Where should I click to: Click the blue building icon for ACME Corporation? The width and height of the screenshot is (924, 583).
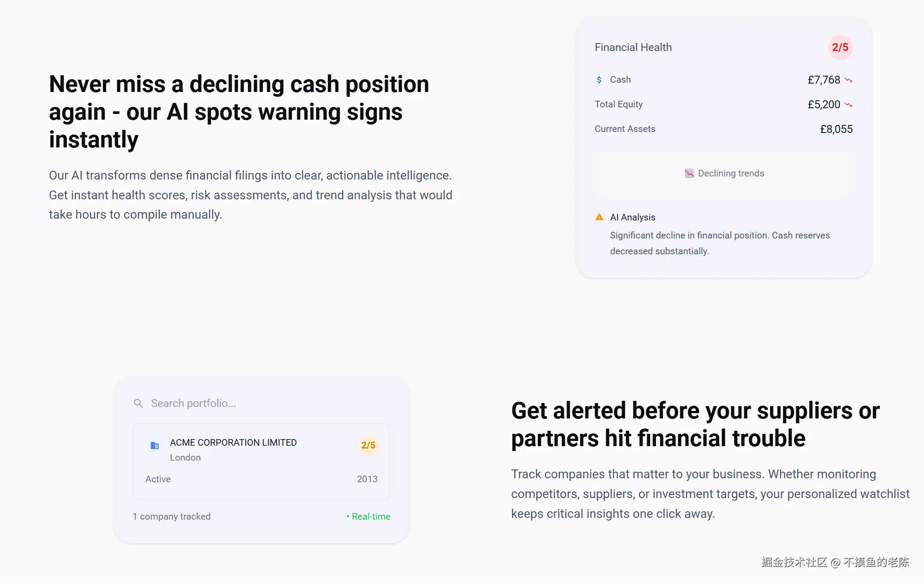[155, 446]
